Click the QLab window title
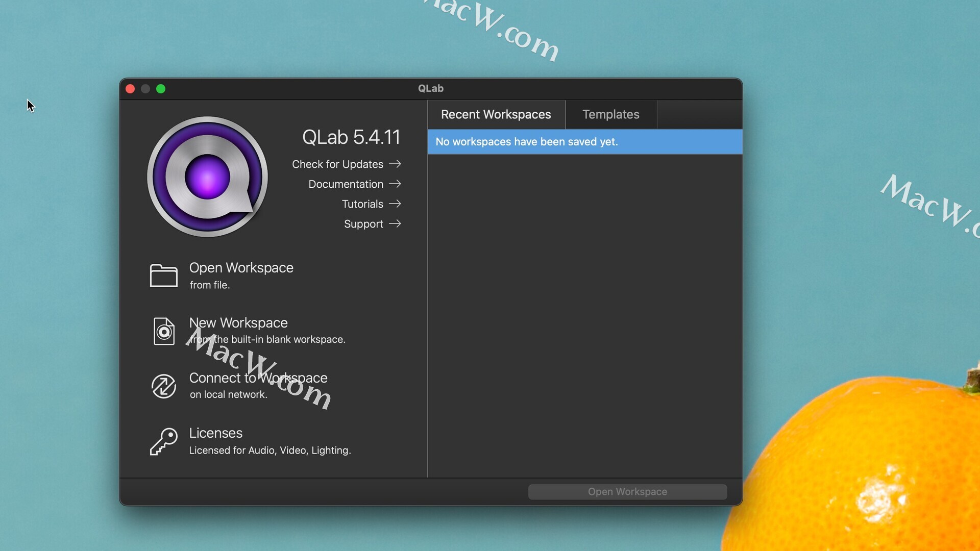 (x=431, y=88)
